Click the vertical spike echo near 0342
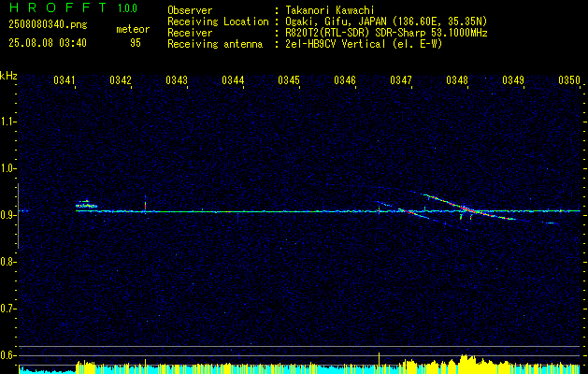This screenshot has height=374, width=588. 145,204
